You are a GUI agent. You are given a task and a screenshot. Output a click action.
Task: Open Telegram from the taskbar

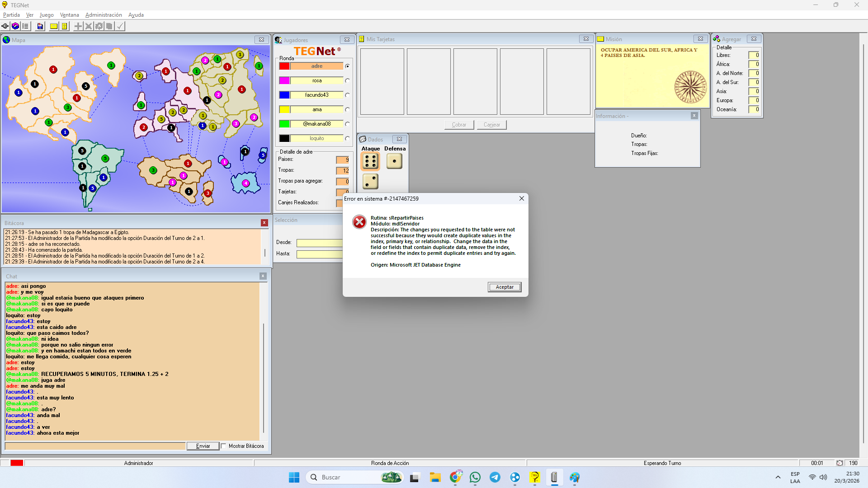(x=495, y=477)
